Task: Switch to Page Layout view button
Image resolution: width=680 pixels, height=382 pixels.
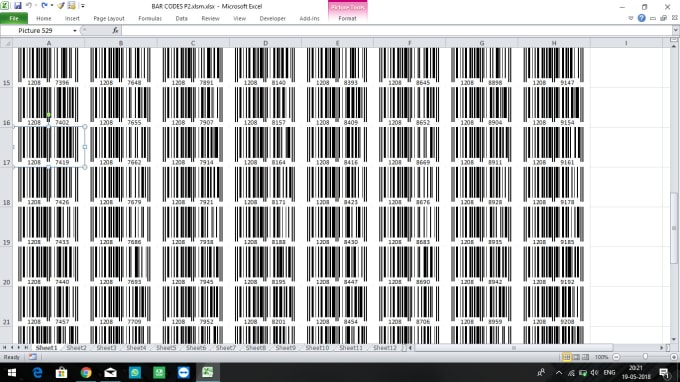Action: [576, 357]
